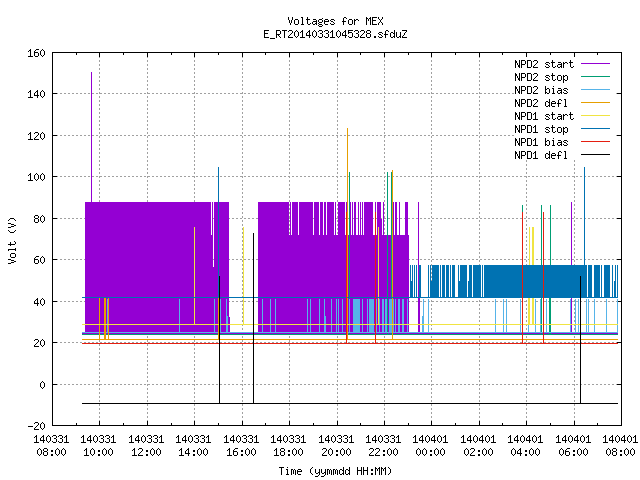Click the 'NPD1 start' legend label
This screenshot has width=640, height=480.
[544, 116]
